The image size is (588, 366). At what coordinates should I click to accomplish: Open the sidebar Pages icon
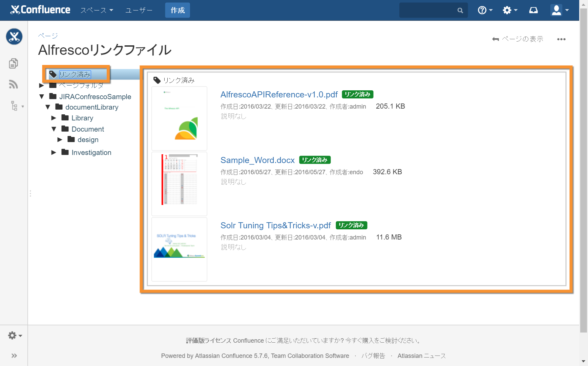[x=14, y=63]
